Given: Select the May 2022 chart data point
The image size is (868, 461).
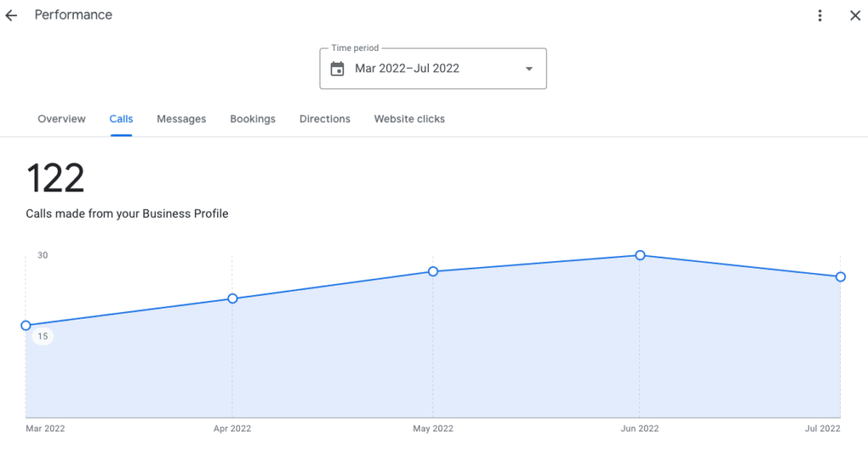Looking at the screenshot, I should [x=433, y=271].
